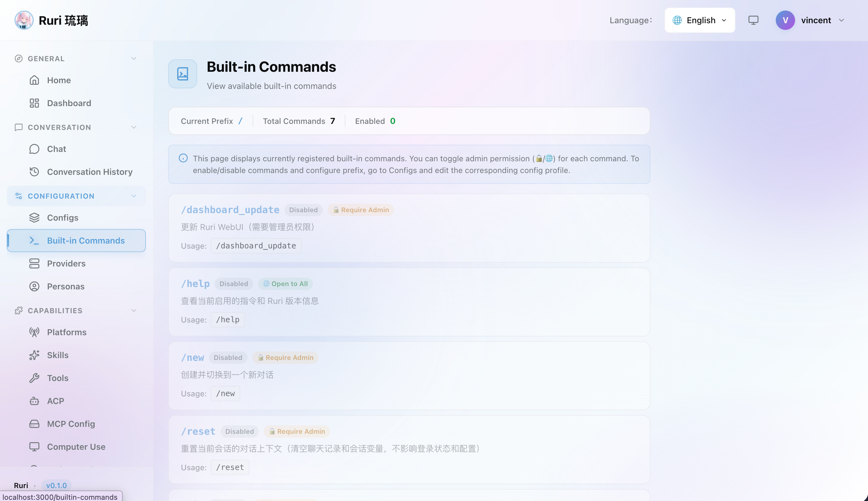Click the Ruri avatar logo
Image resolution: width=868 pixels, height=501 pixels.
(24, 20)
